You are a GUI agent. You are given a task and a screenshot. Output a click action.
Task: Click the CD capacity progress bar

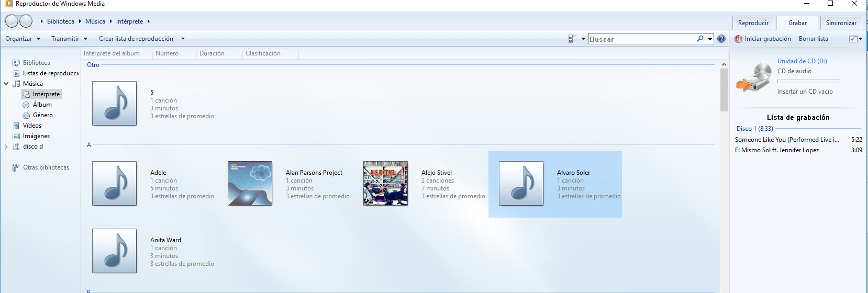pos(809,81)
